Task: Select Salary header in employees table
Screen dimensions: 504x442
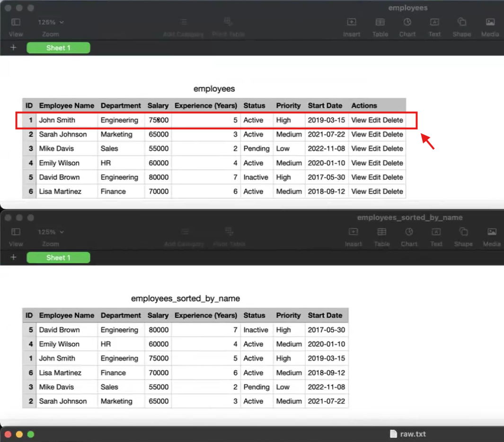Action: coord(158,106)
